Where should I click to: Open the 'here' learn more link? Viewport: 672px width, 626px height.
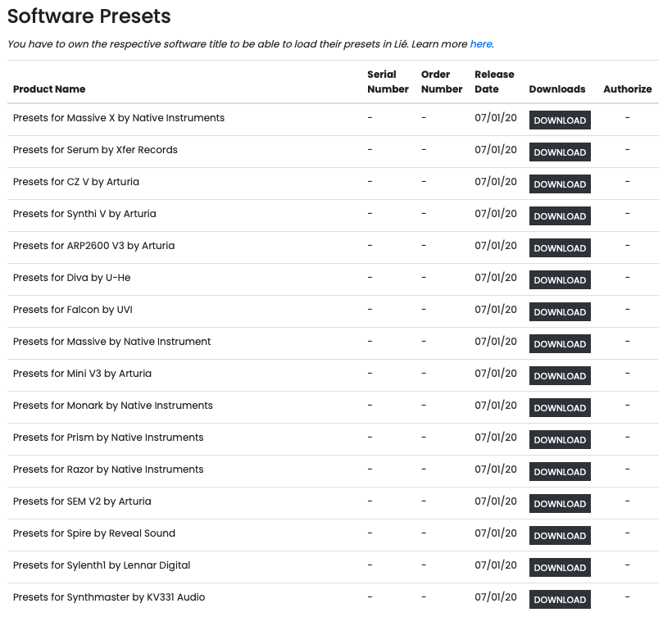click(481, 44)
